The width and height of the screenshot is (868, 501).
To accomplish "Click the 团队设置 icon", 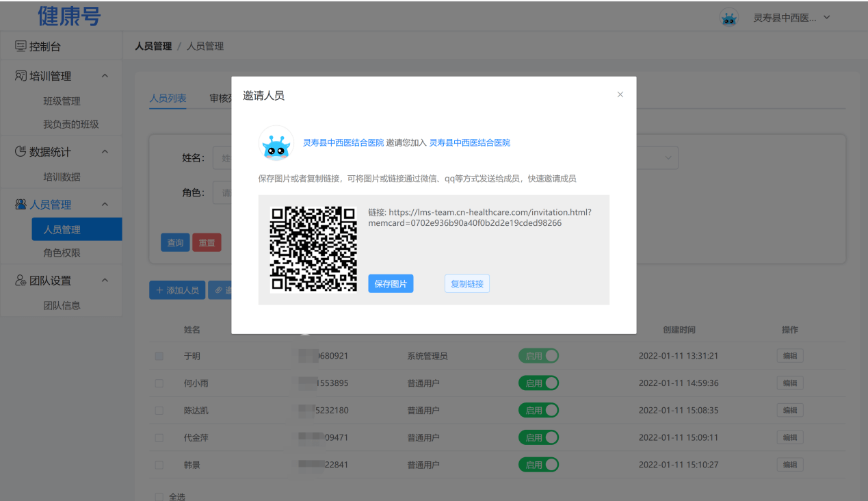I will [21, 281].
